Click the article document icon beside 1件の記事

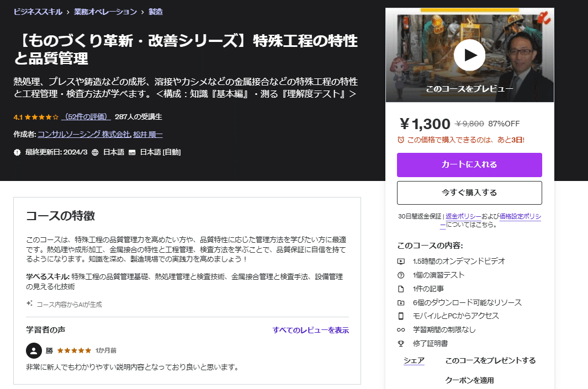pos(400,289)
